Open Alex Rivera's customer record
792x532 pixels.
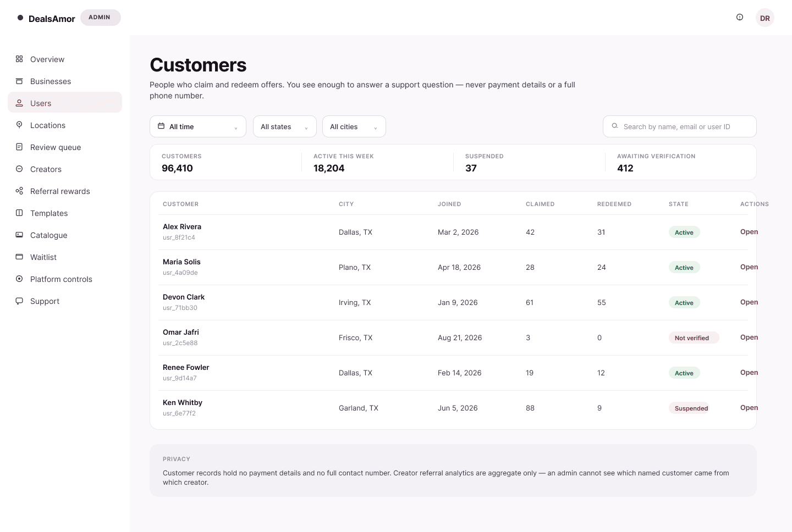tap(749, 232)
